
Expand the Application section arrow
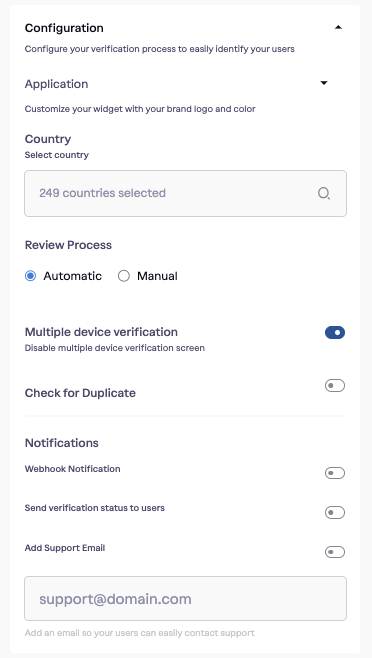click(x=324, y=83)
